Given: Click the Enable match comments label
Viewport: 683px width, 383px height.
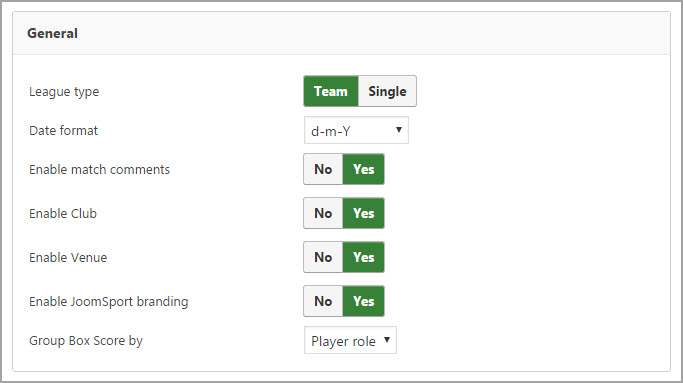Looking at the screenshot, I should coord(99,169).
